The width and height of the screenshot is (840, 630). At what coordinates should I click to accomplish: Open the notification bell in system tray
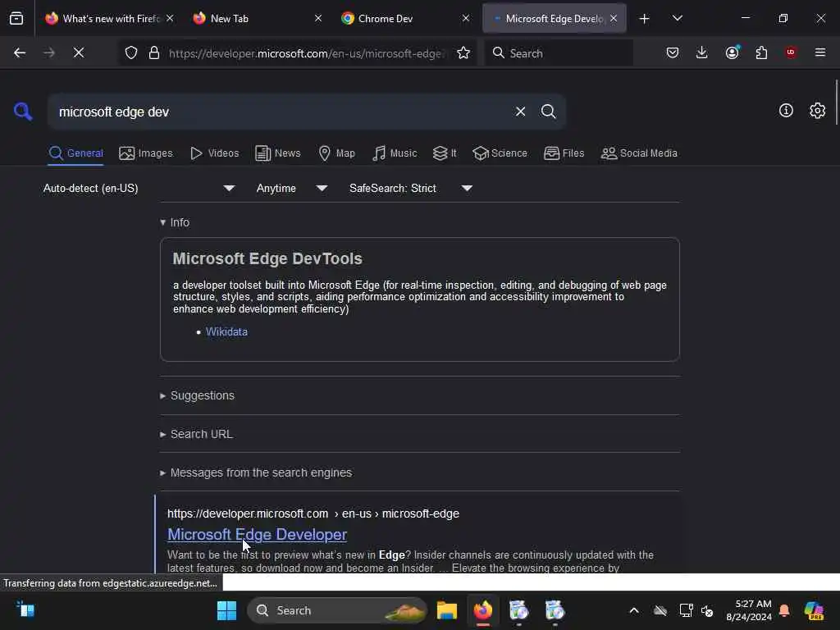(x=784, y=610)
